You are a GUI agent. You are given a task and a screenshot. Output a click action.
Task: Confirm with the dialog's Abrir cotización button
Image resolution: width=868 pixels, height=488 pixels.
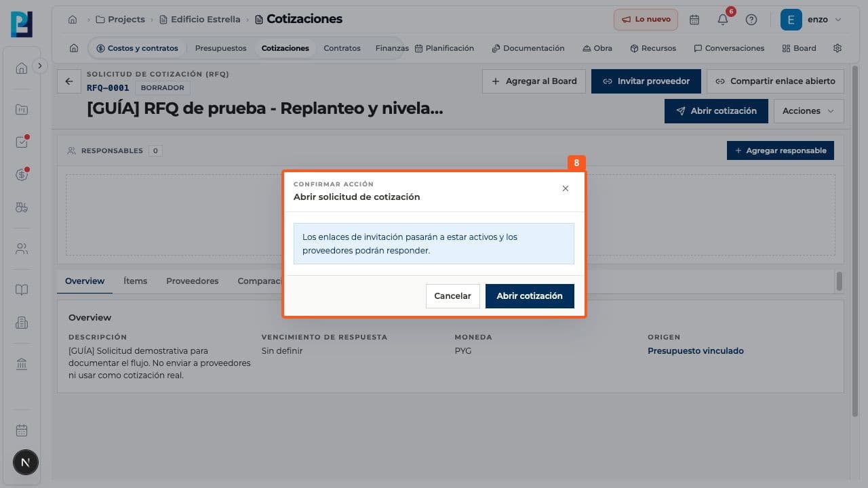pyautogui.click(x=530, y=296)
